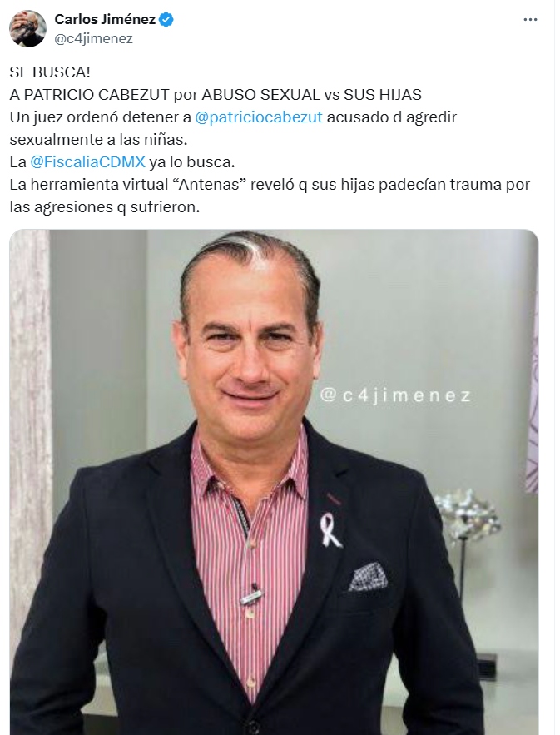560x735 pixels.
Task: Open the three-dot more options menu
Action: [530, 20]
